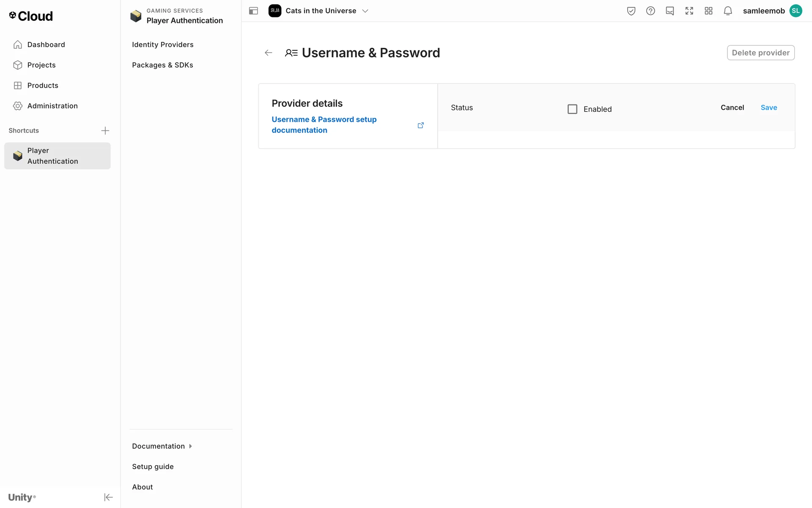Viewport: 812px width, 508px height.
Task: Open the feedback chat icon
Action: (670, 11)
